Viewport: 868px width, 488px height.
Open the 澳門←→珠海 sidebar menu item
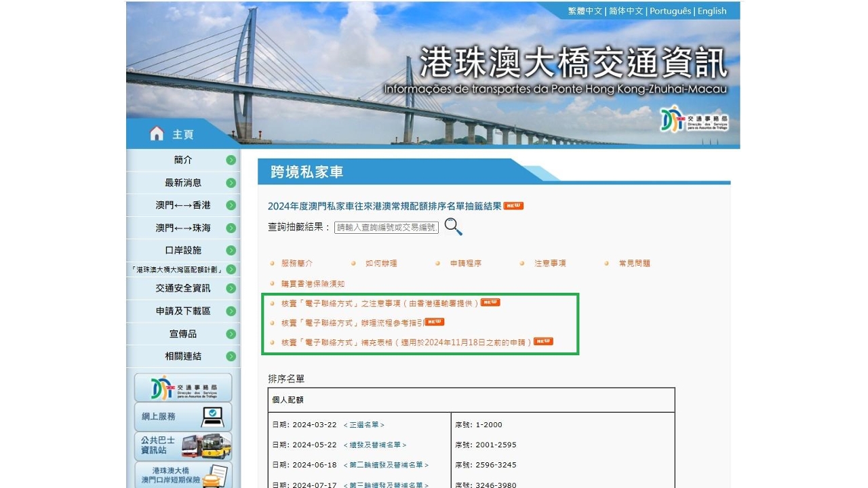(x=183, y=228)
